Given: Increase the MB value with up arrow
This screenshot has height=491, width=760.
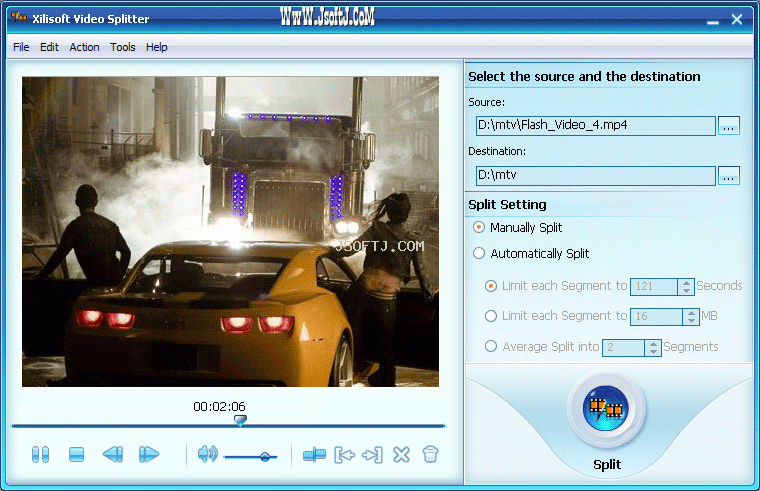Looking at the screenshot, I should 691,313.
